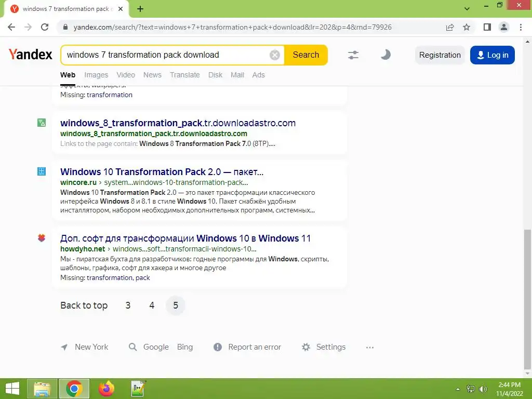This screenshot has height=399, width=532.
Task: Open the howdyho.net Windows 11 result title
Action: 185,238
